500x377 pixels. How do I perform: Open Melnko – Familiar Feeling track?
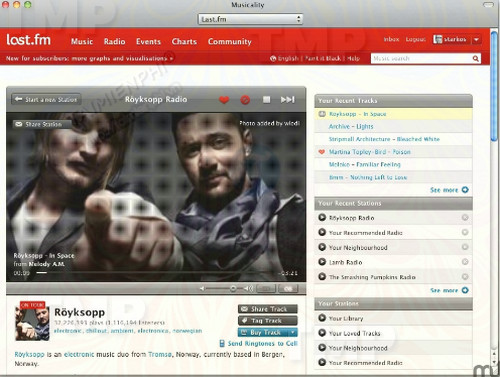pos(365,164)
